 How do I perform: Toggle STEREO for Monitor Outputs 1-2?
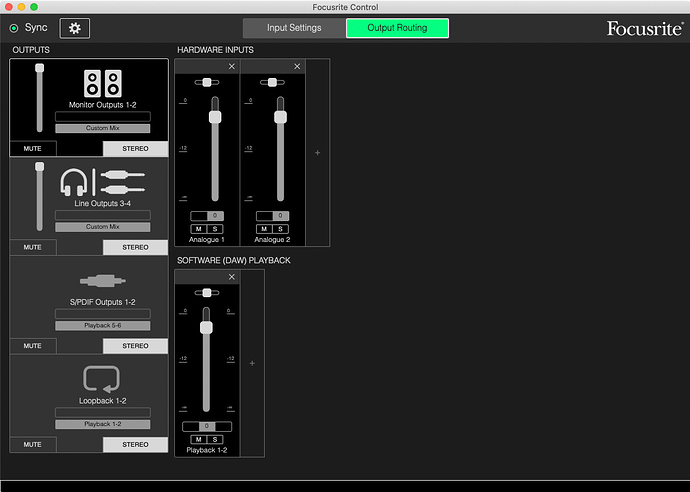point(136,149)
